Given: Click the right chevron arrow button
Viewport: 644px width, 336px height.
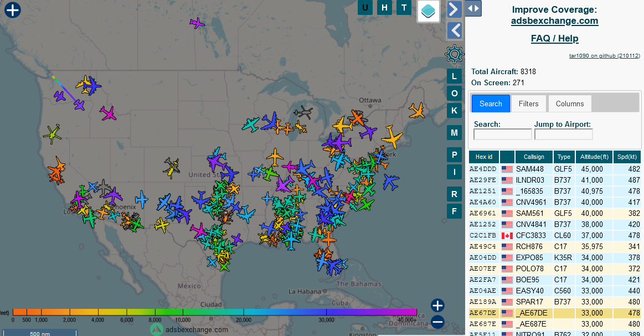Looking at the screenshot, I should tap(454, 9).
